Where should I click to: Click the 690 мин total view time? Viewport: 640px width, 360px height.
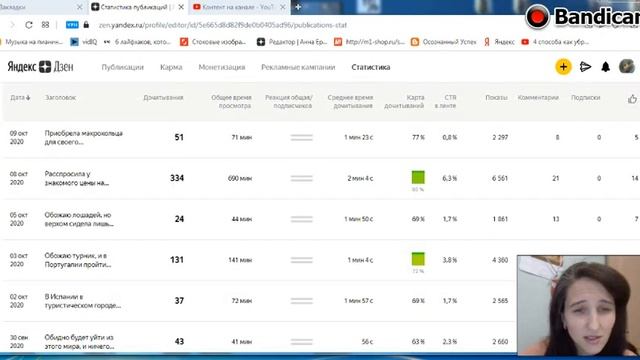(x=240, y=178)
